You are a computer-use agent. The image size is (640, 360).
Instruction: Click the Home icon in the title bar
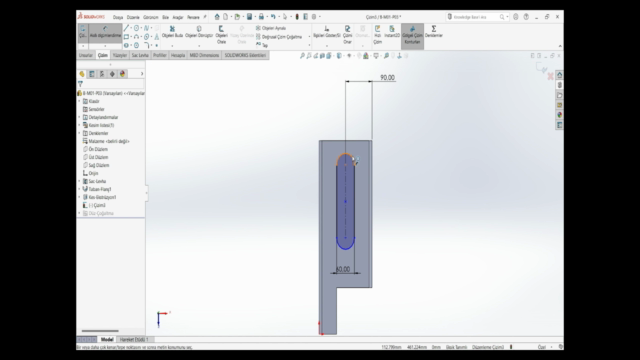(217, 17)
